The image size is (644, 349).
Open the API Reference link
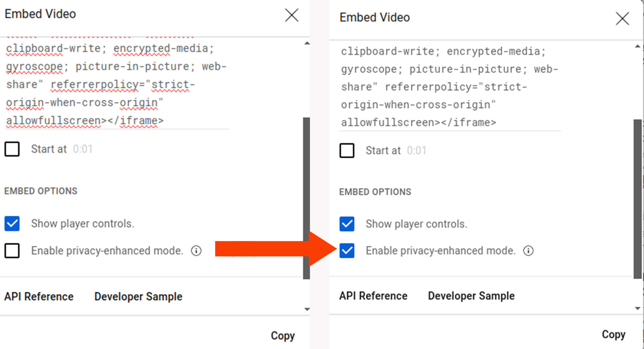tap(39, 296)
